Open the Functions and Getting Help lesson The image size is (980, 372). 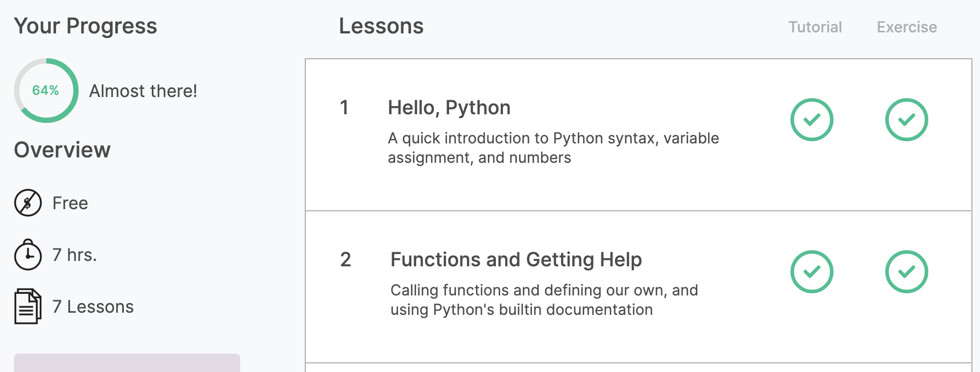[x=516, y=260]
